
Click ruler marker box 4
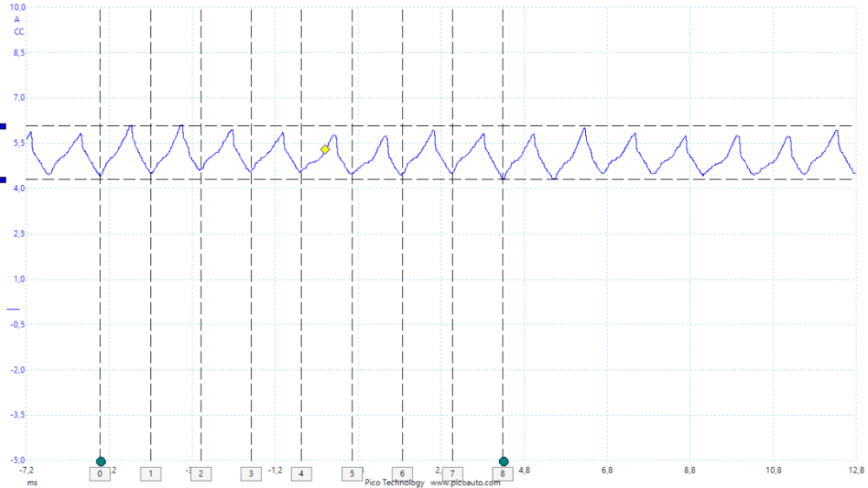(302, 474)
